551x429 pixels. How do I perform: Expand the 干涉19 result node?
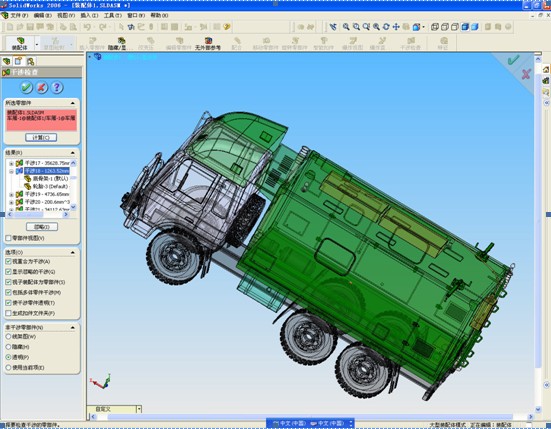11,194
